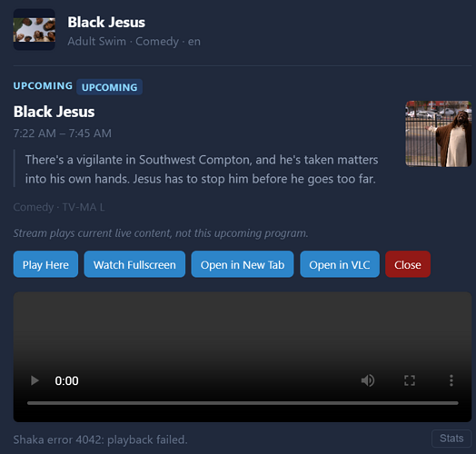Show playback Stats
The image size is (476, 454).
(x=451, y=439)
